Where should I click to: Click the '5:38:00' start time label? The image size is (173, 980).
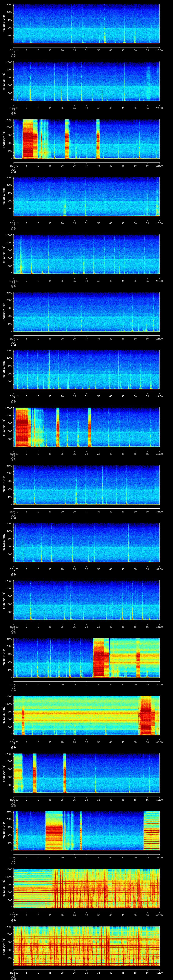[x=14, y=973]
